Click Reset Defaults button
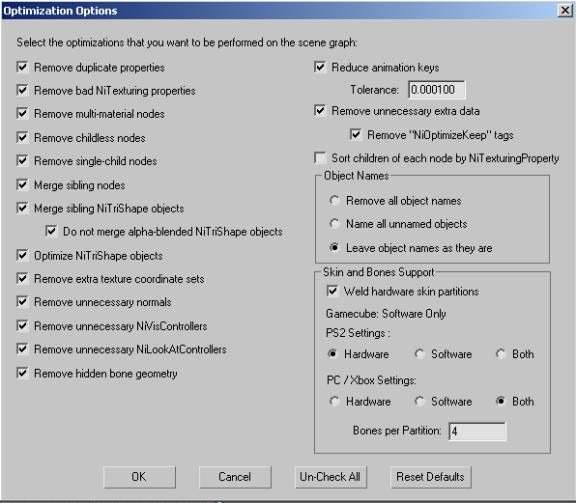576x503 pixels. tap(431, 477)
